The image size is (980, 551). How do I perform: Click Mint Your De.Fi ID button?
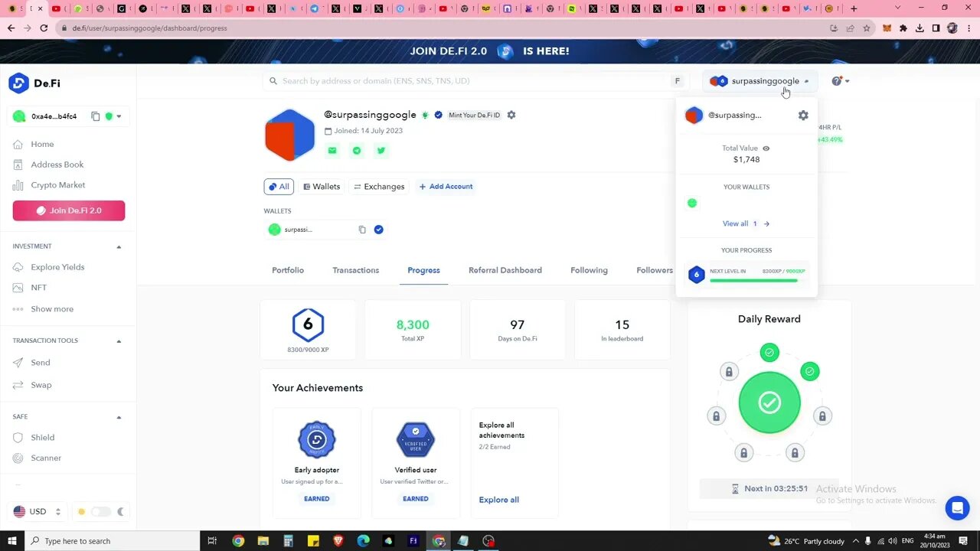[474, 115]
